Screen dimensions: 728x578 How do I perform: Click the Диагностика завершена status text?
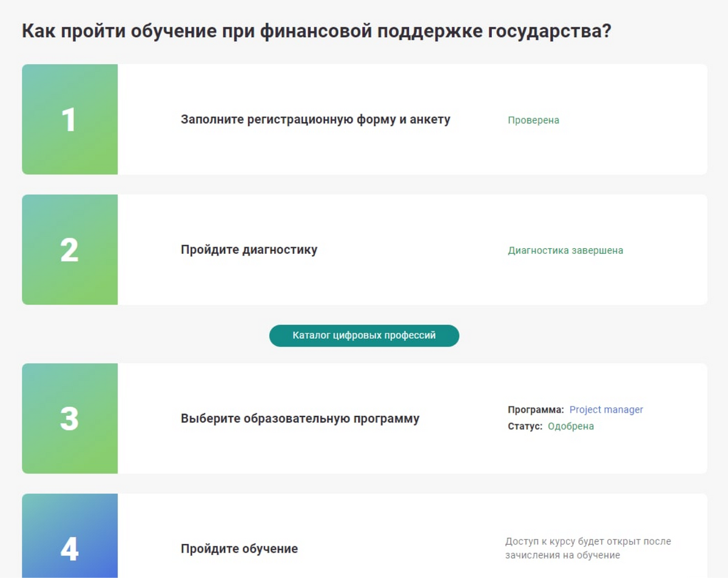click(x=565, y=250)
